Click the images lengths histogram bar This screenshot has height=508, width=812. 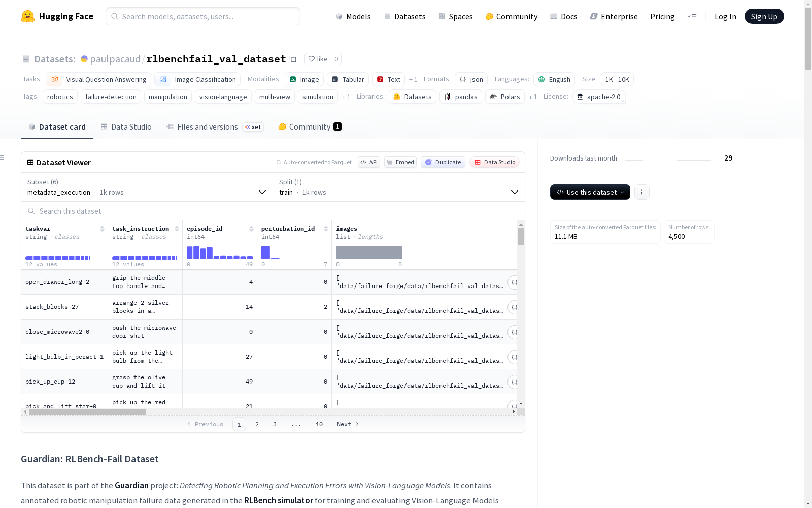pyautogui.click(x=369, y=252)
